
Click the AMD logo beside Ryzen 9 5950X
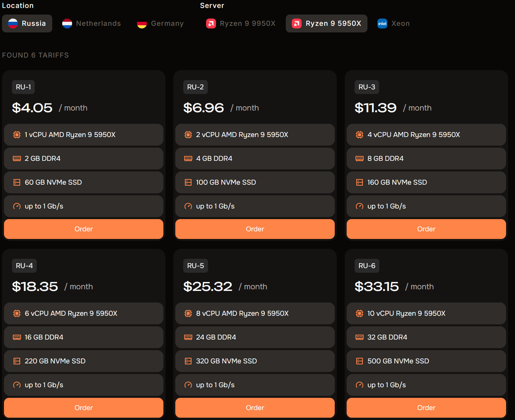tap(297, 23)
